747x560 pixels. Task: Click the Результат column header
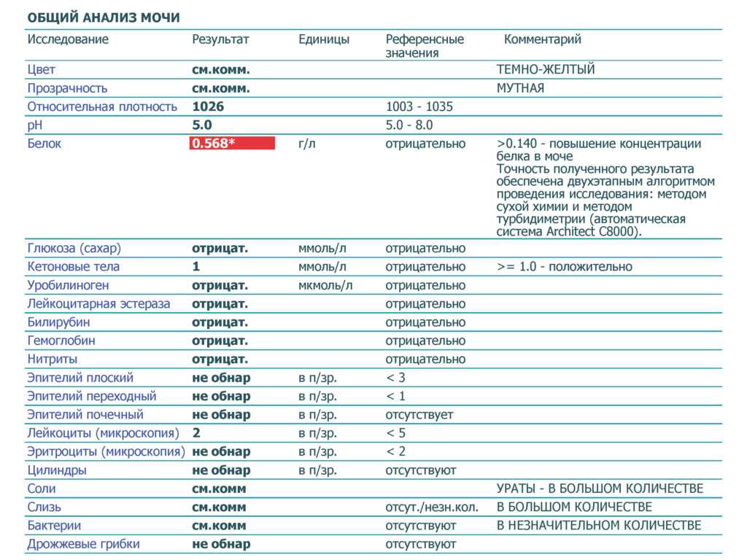point(220,39)
